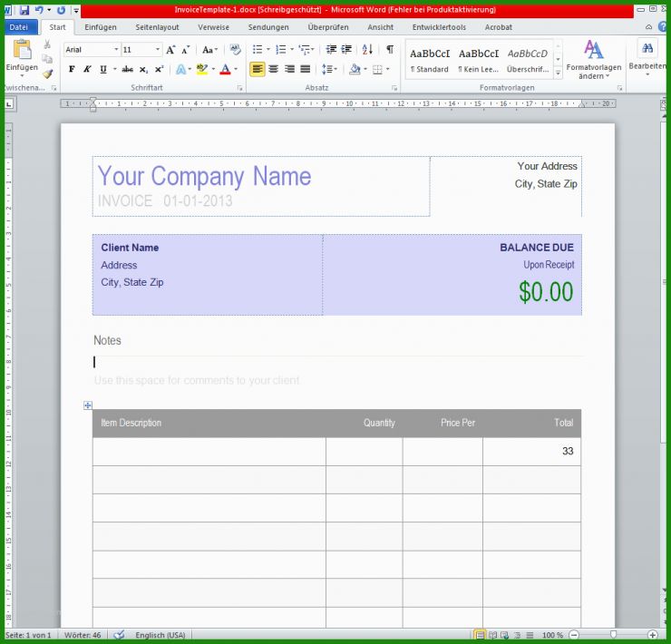
Task: Open the line spacing dropdown
Action: click(x=329, y=69)
